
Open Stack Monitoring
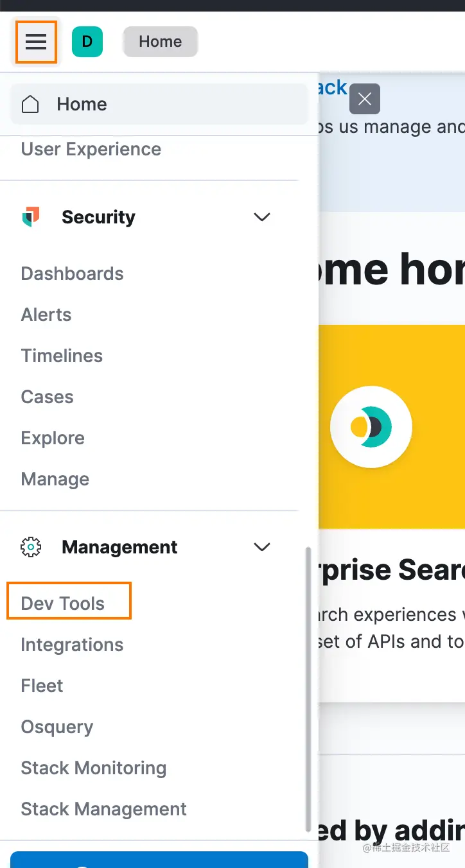pyautogui.click(x=93, y=768)
